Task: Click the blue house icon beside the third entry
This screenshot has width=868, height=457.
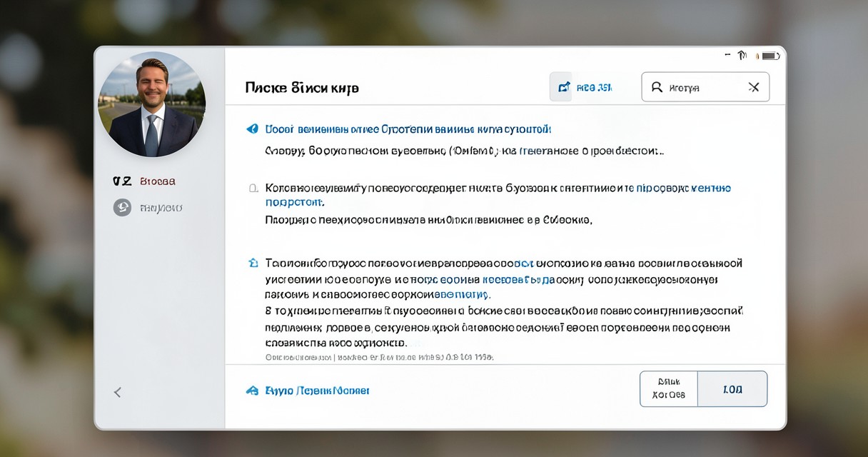Action: pyautogui.click(x=253, y=263)
